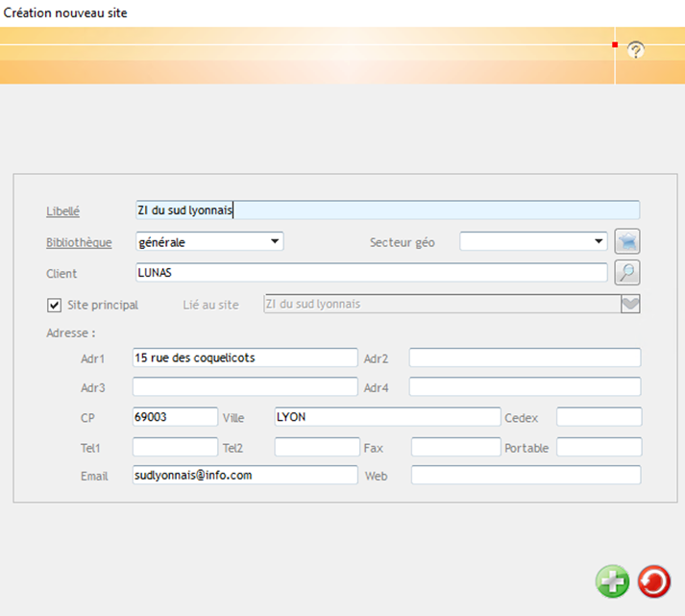Expand the Lié au site dropdown
The width and height of the screenshot is (685, 616).
[630, 305]
